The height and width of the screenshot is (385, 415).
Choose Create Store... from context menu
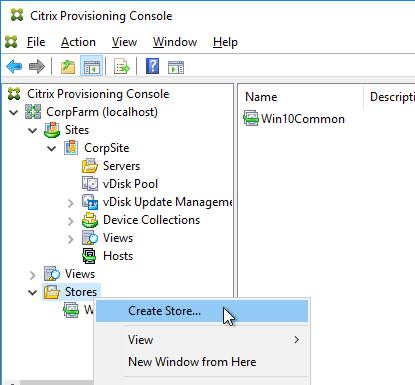click(x=202, y=311)
